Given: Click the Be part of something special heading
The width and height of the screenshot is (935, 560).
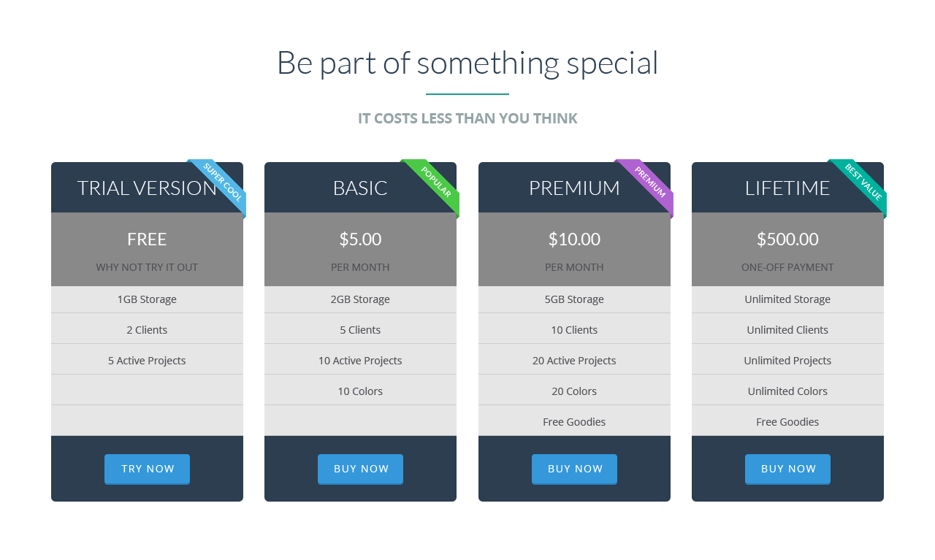Looking at the screenshot, I should click(x=467, y=64).
